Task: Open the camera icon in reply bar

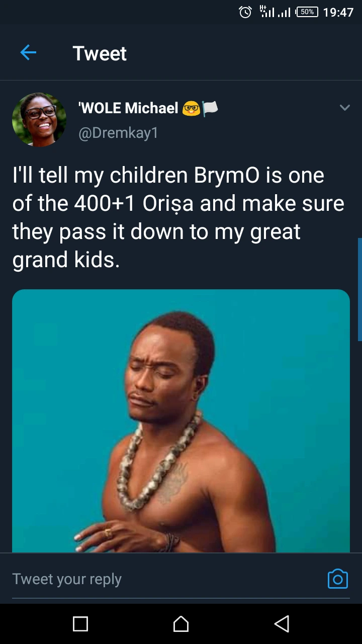Action: (338, 579)
